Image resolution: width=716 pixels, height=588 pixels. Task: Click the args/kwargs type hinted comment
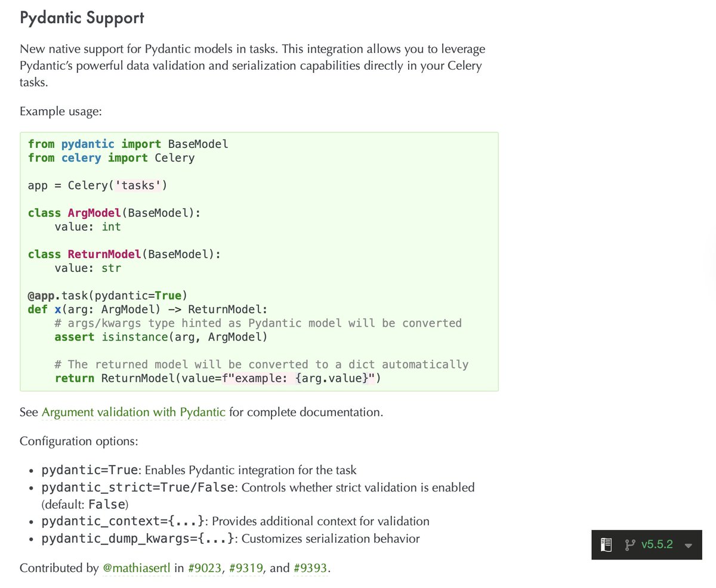(258, 323)
